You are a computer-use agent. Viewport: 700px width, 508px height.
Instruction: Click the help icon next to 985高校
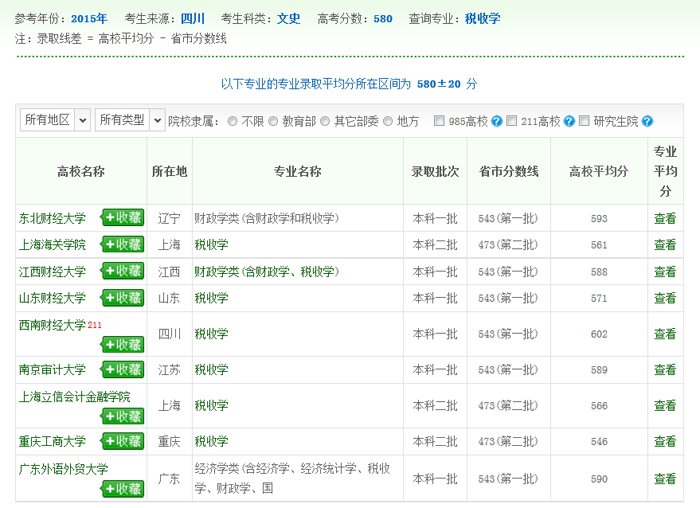496,121
